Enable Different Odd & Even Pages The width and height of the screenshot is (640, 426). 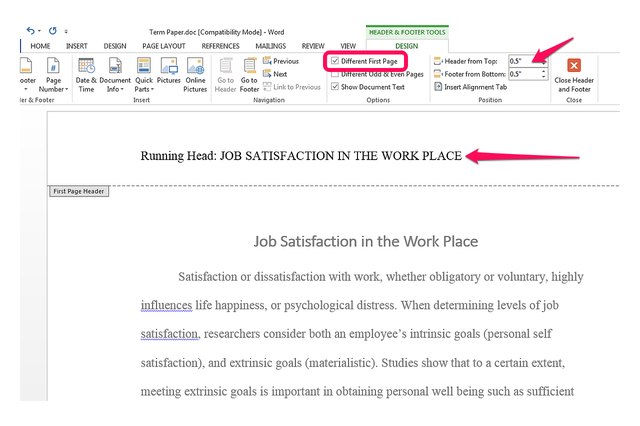tap(335, 74)
